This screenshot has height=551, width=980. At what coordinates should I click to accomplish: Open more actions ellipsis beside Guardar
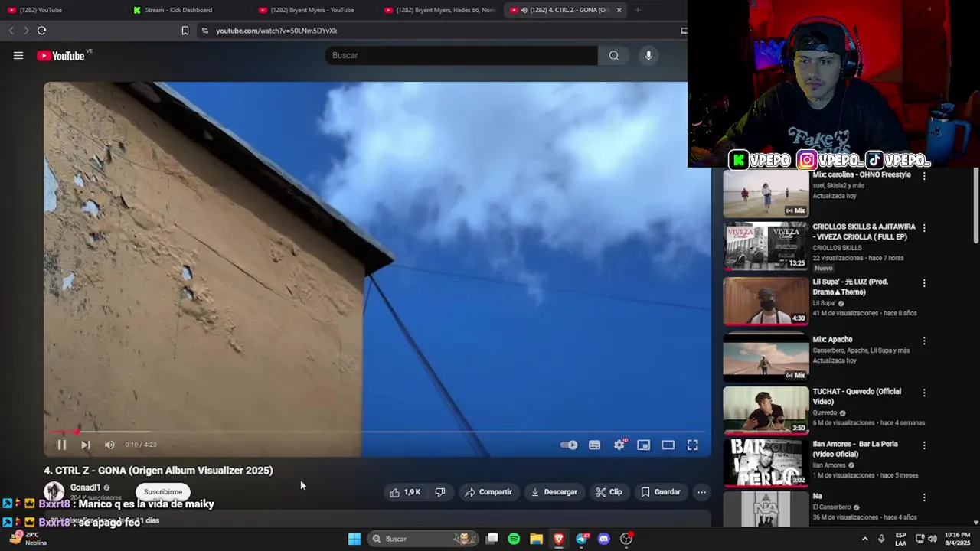(x=701, y=492)
